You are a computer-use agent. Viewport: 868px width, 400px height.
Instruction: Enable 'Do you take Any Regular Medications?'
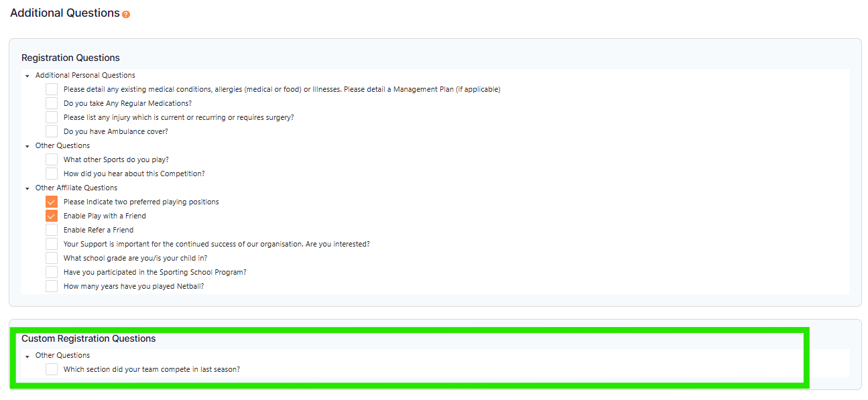point(52,103)
